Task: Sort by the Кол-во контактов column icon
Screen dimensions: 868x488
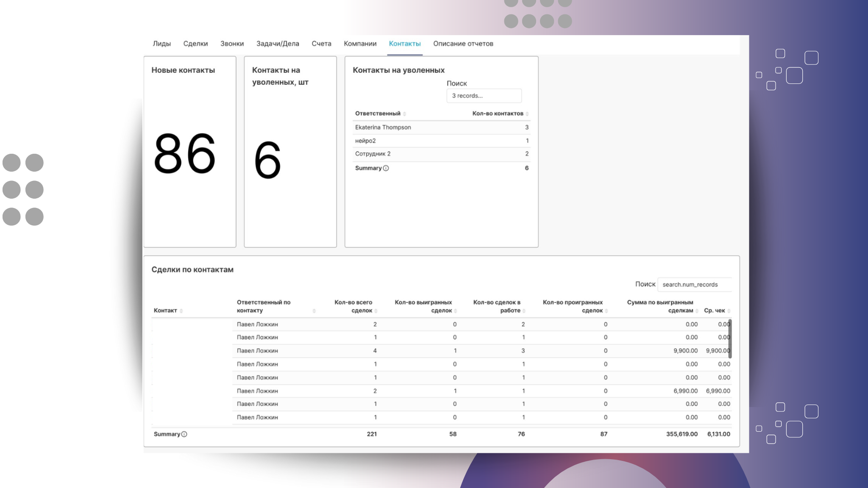Action: tap(527, 114)
